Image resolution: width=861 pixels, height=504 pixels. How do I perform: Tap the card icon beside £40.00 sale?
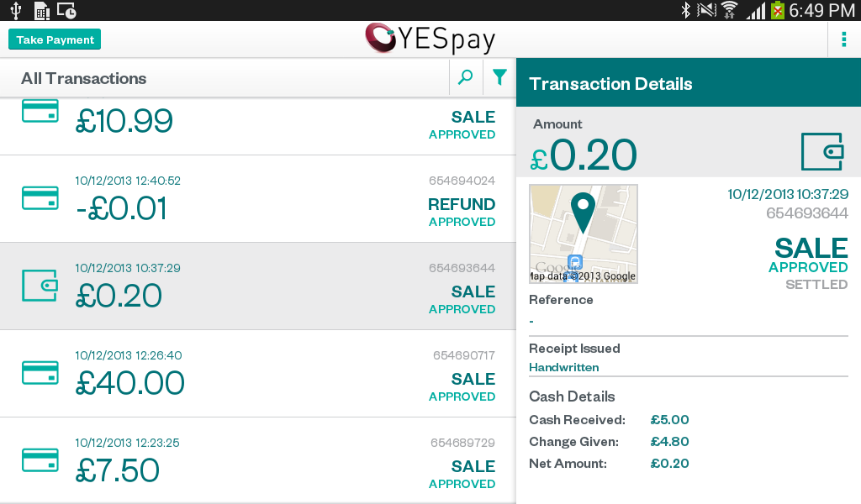point(40,373)
